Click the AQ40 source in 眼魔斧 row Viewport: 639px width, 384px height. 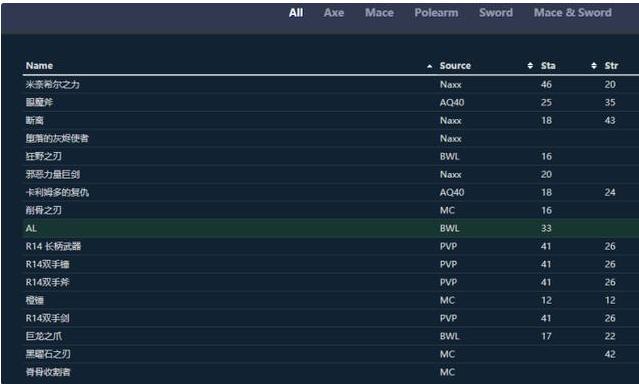tap(452, 102)
